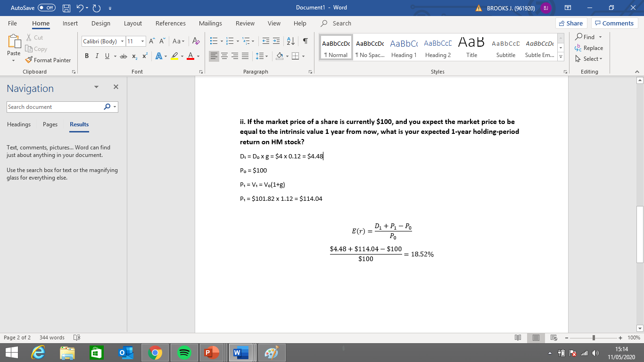This screenshot has height=362, width=644.
Task: Decrease paragraph indent
Action: pyautogui.click(x=265, y=41)
